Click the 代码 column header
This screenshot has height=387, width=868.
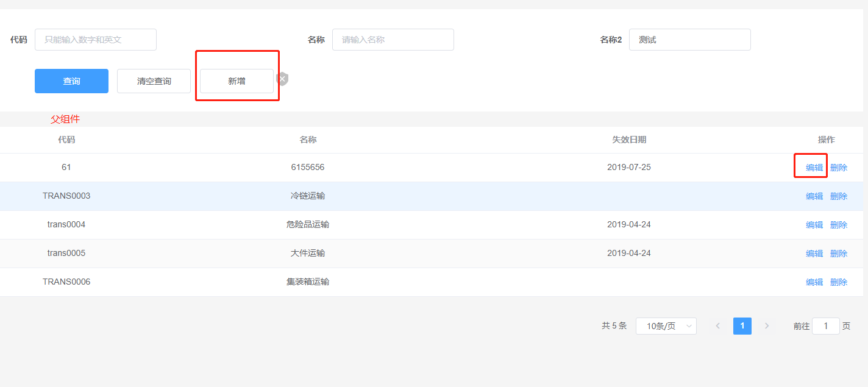pyautogui.click(x=66, y=140)
